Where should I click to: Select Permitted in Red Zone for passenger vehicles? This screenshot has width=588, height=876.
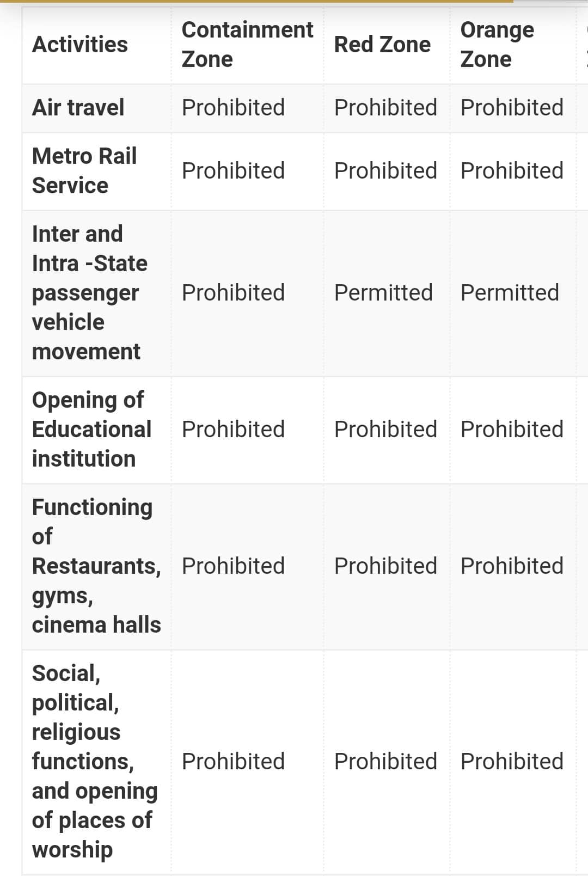[383, 293]
